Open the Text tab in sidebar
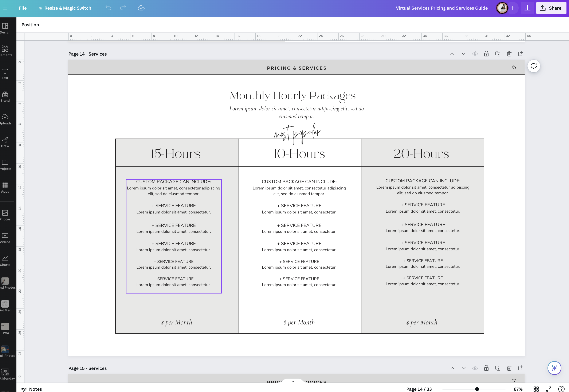The height and width of the screenshot is (392, 569). [5, 74]
